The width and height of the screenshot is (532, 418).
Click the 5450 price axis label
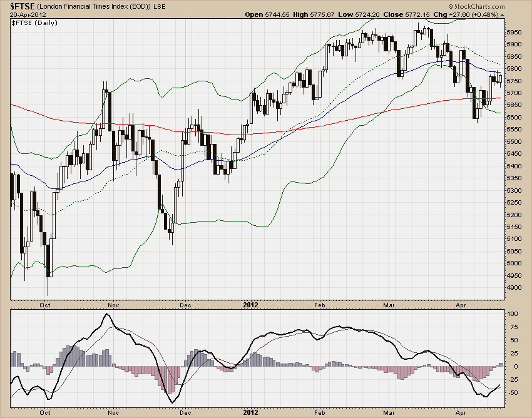514,154
